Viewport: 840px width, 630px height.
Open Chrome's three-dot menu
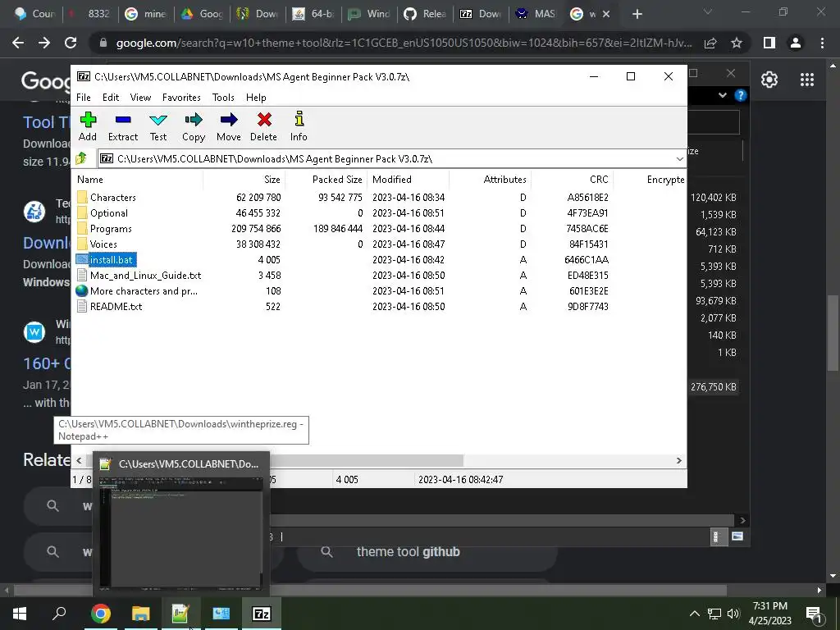[x=822, y=43]
